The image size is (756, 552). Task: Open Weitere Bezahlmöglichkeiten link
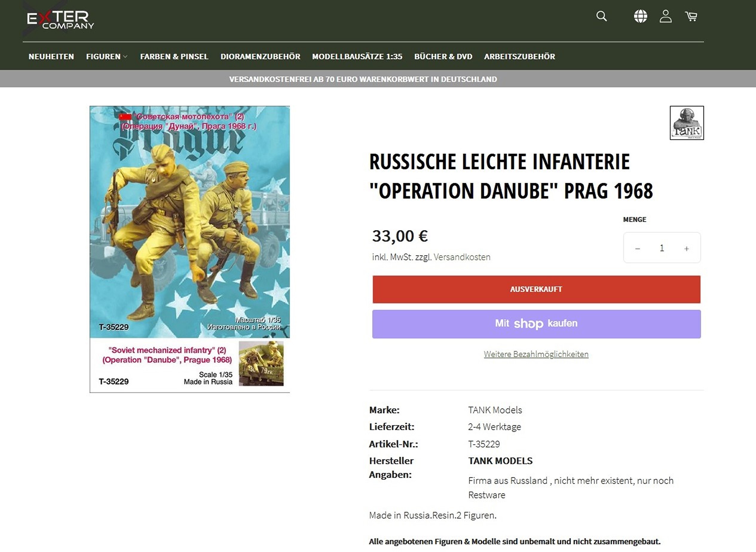(536, 354)
